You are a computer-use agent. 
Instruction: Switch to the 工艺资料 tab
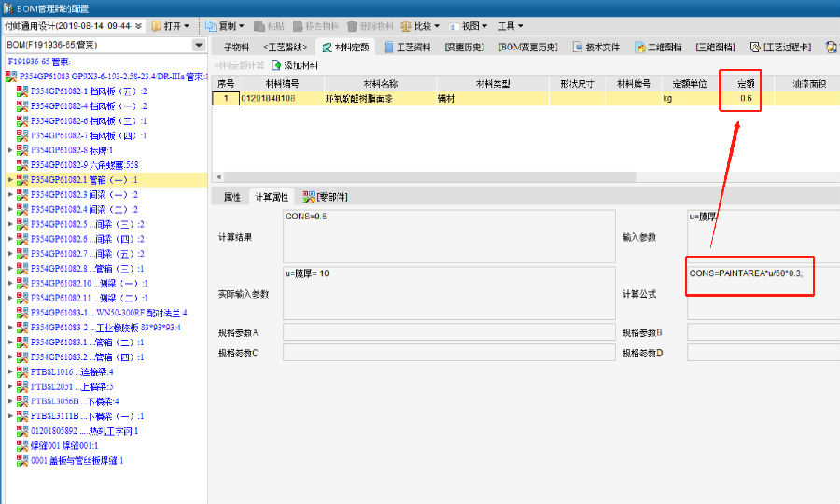click(407, 46)
